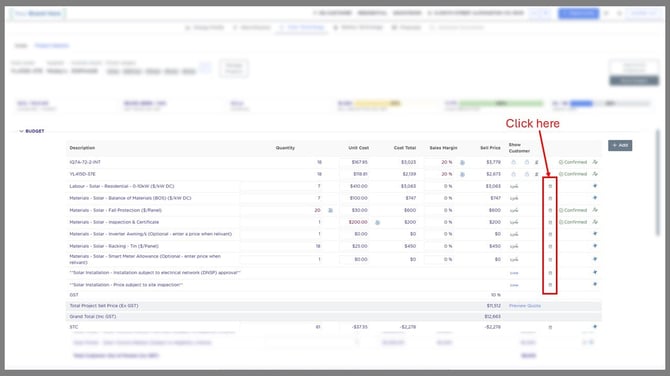Click trash icon for Racking Tin row
The image size is (670, 376).
pos(550,246)
